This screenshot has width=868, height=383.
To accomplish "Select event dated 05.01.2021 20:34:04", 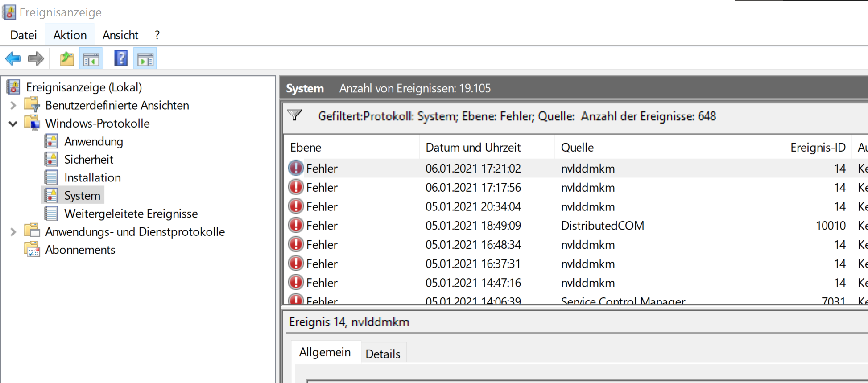I will [x=576, y=206].
